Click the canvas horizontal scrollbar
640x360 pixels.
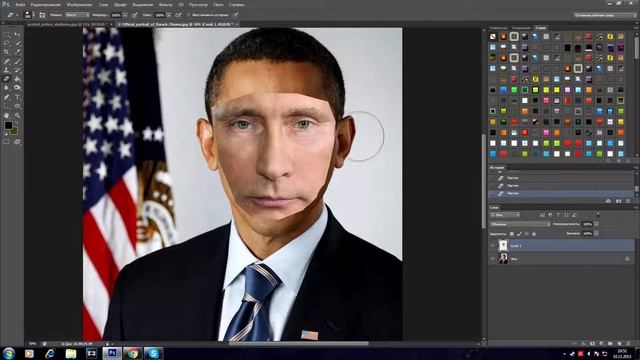(298, 343)
